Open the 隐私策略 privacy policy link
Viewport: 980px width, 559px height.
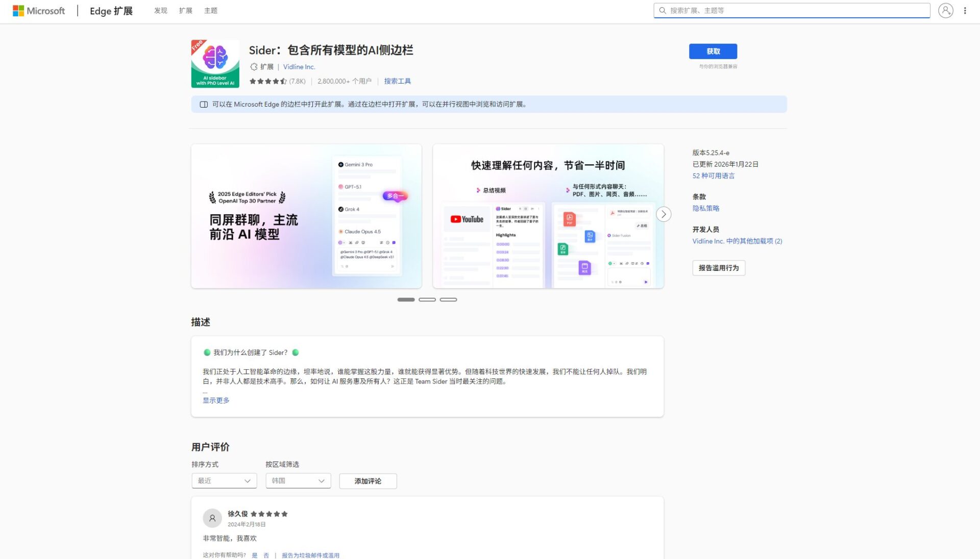click(705, 208)
